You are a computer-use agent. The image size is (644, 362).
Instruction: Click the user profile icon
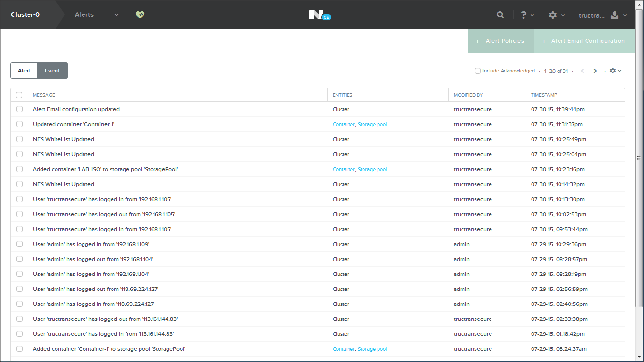(x=615, y=15)
